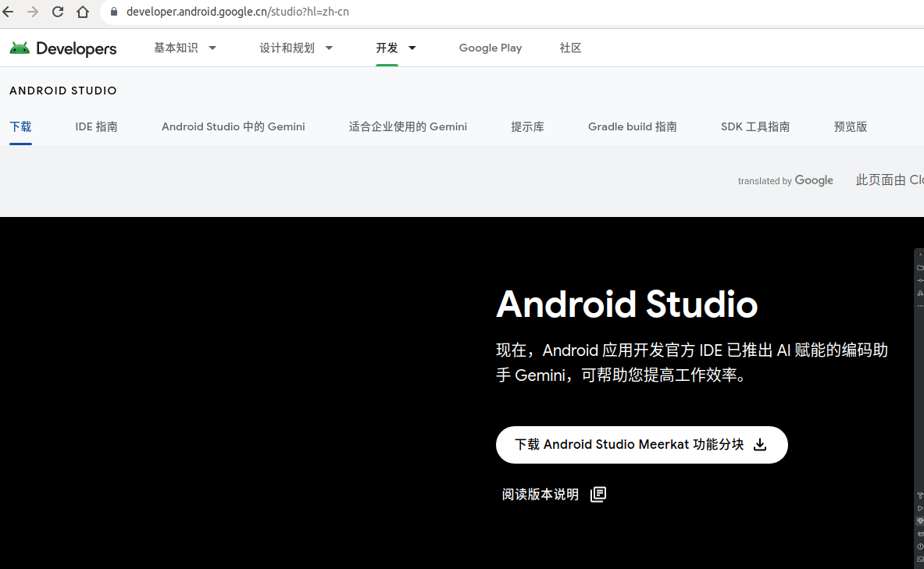Click the browser back arrow

11,12
